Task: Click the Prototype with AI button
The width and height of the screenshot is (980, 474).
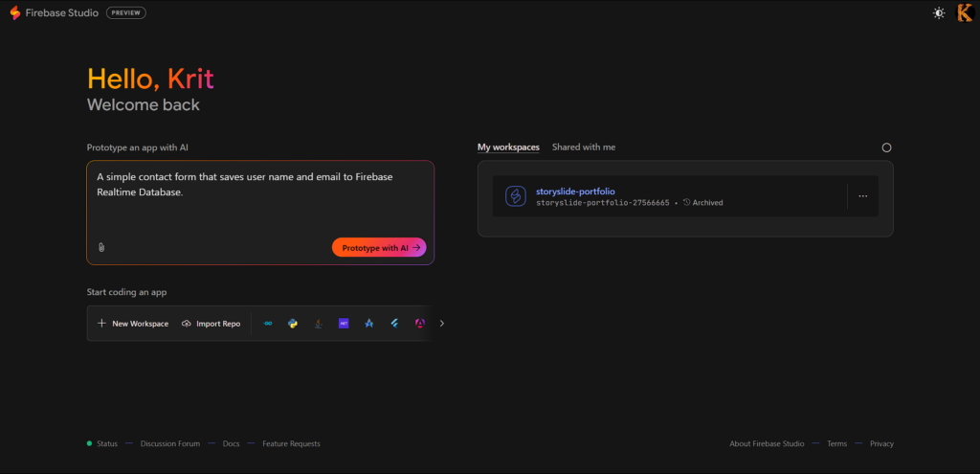Action: (379, 248)
